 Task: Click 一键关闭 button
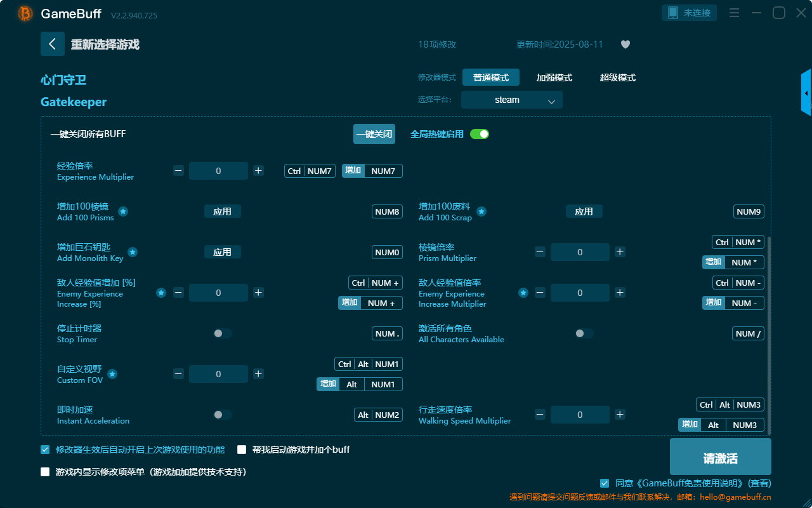point(374,134)
